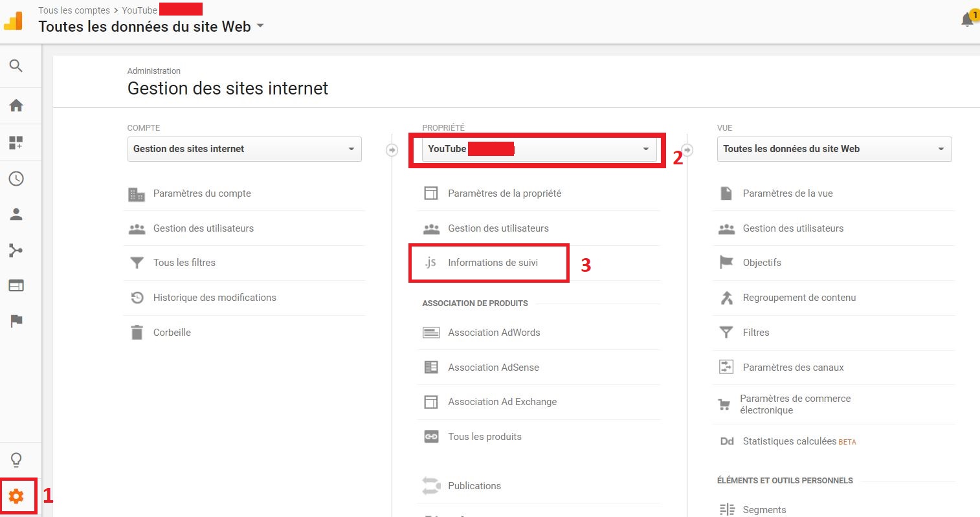Click the Google Analytics logo
This screenshot has height=517, width=980.
click(13, 21)
